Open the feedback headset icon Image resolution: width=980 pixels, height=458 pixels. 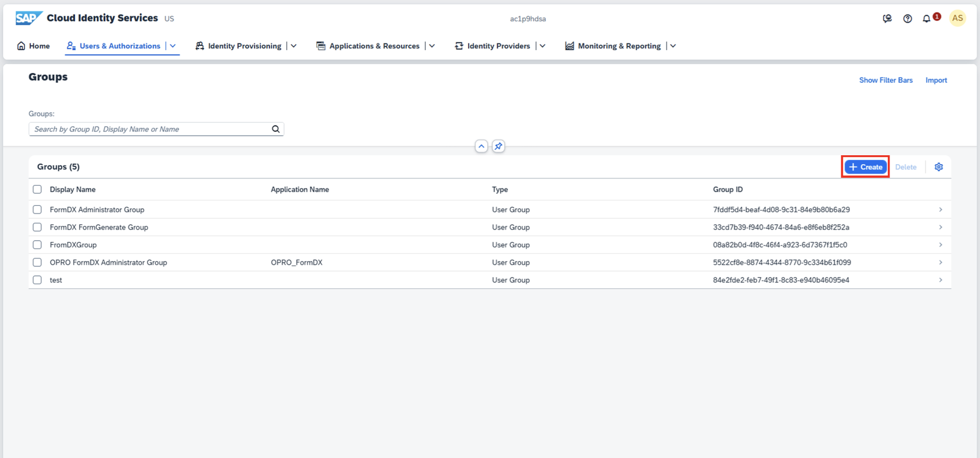[x=887, y=18]
